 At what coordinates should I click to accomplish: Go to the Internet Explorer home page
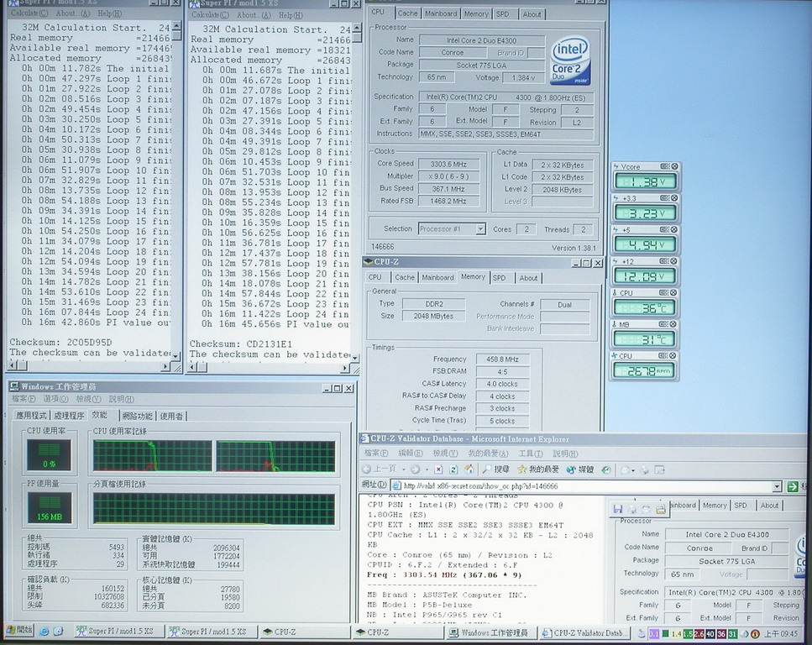[469, 469]
